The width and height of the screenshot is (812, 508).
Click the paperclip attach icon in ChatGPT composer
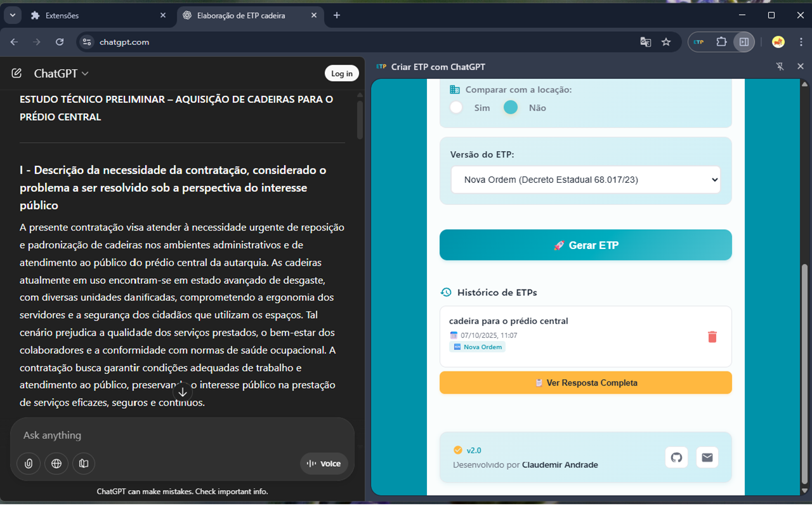tap(28, 464)
